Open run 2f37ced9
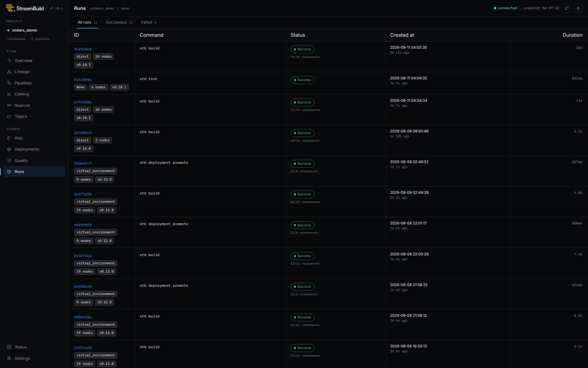Screen dimensions: 588x368 83,348
